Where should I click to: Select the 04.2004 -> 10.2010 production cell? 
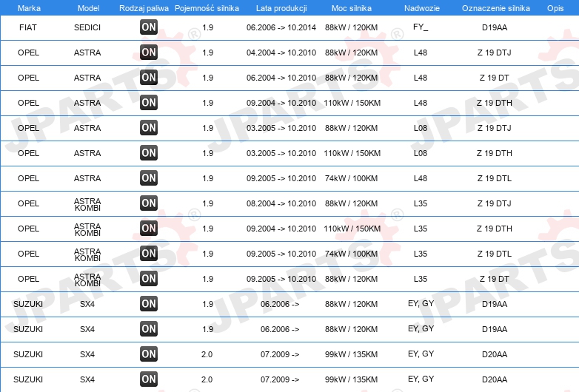(x=281, y=53)
